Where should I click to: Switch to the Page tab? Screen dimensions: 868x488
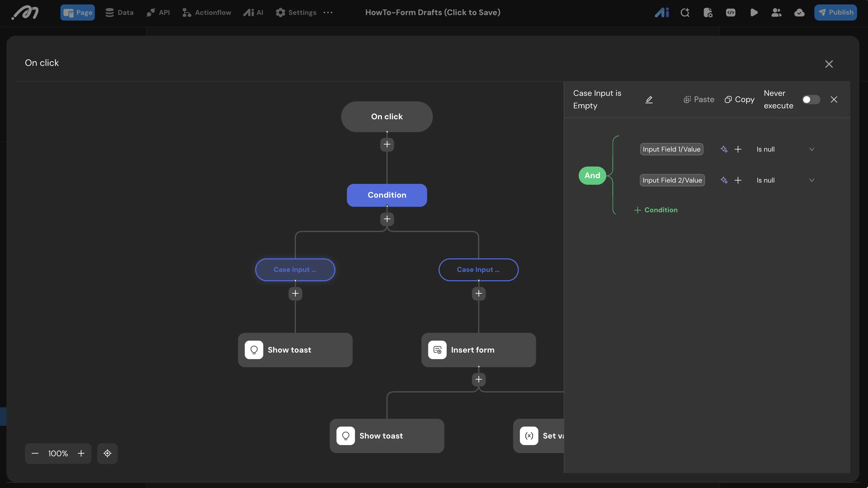tap(78, 12)
